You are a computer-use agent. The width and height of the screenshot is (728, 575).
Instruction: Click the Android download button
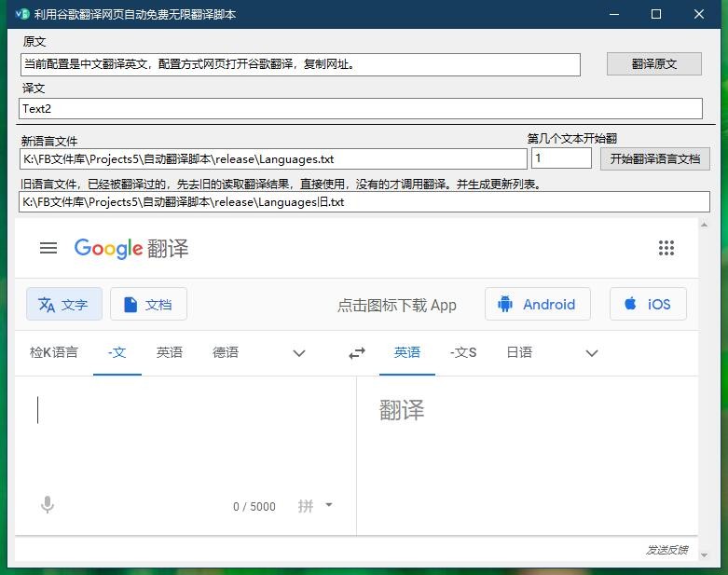537,304
